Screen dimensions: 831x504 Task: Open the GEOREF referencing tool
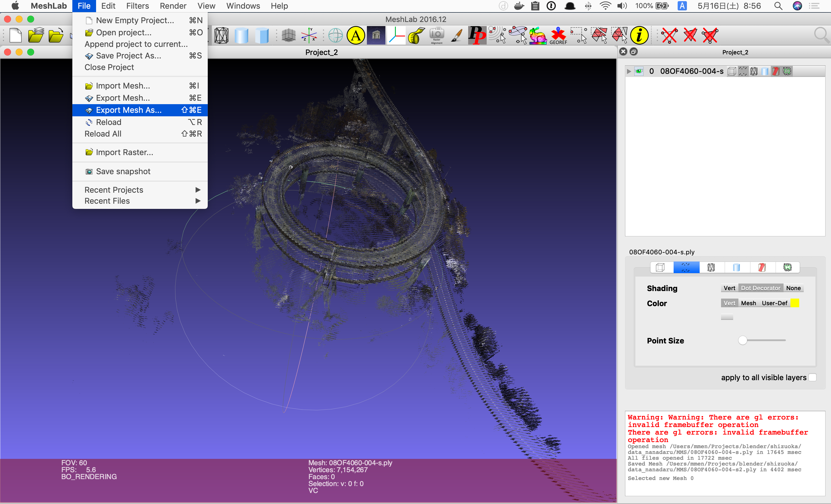point(558,35)
